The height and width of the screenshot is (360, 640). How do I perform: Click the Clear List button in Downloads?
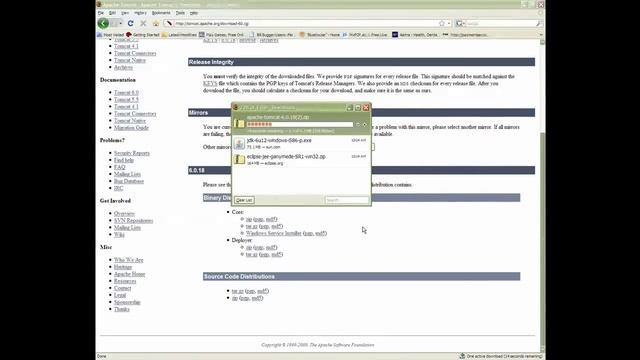[x=244, y=200]
